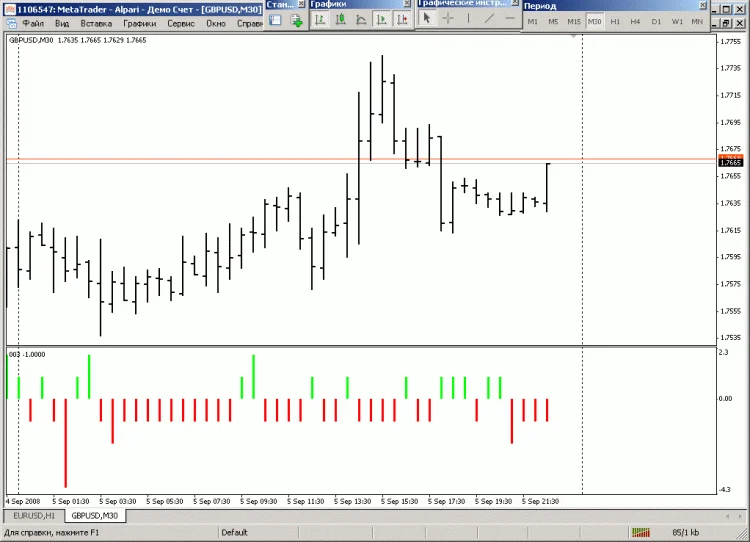
Task: Select the vertical line drawing tool
Action: pos(468,19)
